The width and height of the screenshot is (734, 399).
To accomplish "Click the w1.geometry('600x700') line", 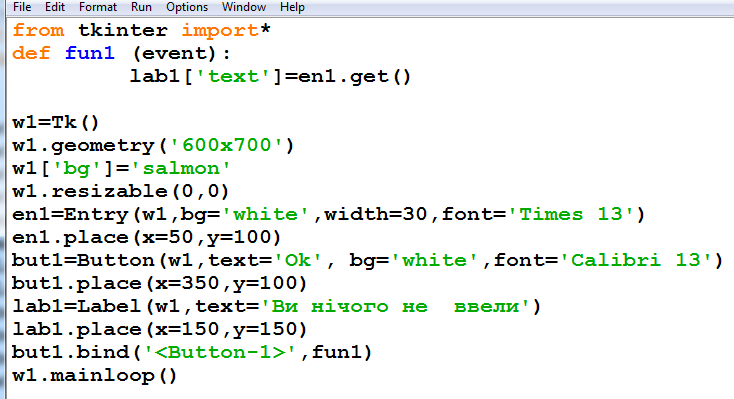I will [x=153, y=146].
